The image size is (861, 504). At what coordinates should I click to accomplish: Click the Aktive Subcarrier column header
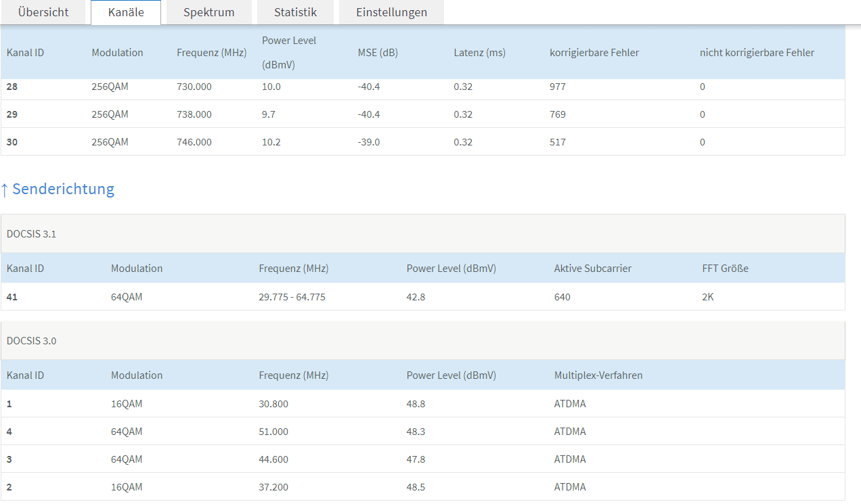click(x=593, y=268)
